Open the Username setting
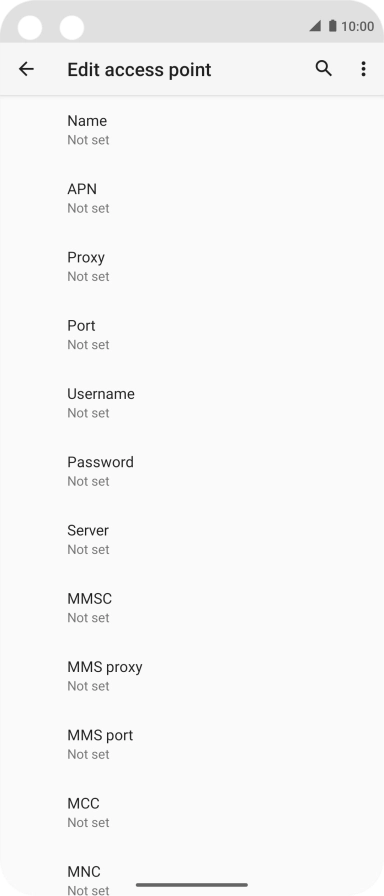 192,403
